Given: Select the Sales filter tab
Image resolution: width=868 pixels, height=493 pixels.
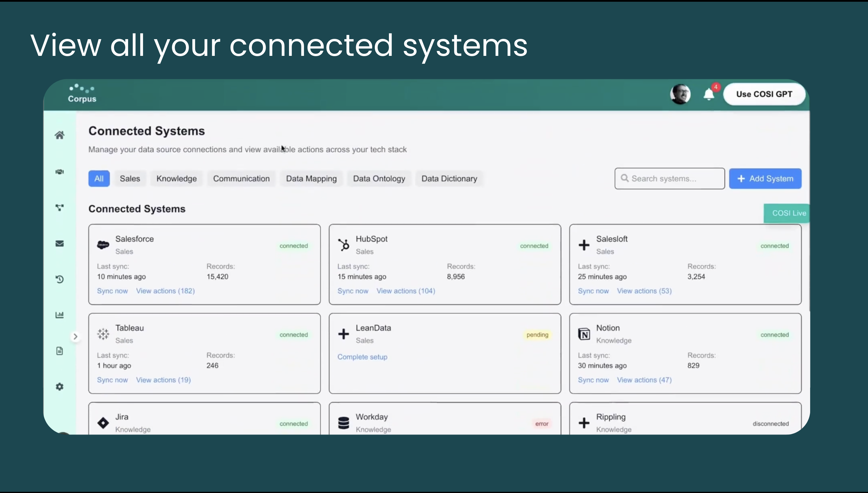Looking at the screenshot, I should coord(130,179).
